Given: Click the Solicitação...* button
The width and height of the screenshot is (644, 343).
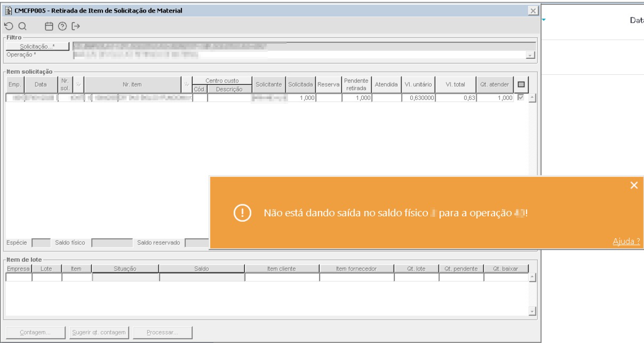Looking at the screenshot, I should click(x=37, y=46).
